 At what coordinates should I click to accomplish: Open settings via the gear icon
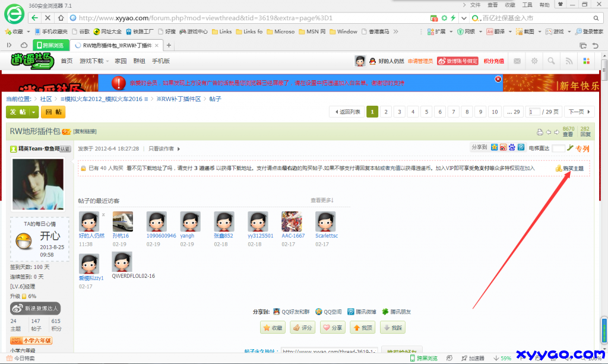pos(534,61)
